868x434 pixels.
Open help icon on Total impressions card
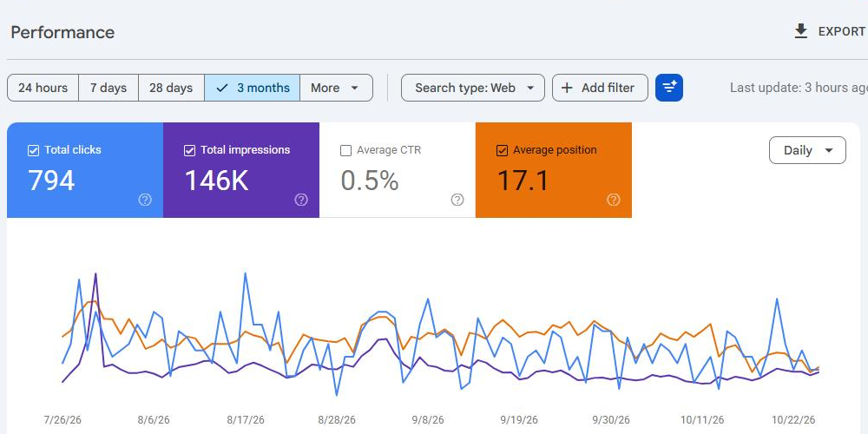point(301,200)
